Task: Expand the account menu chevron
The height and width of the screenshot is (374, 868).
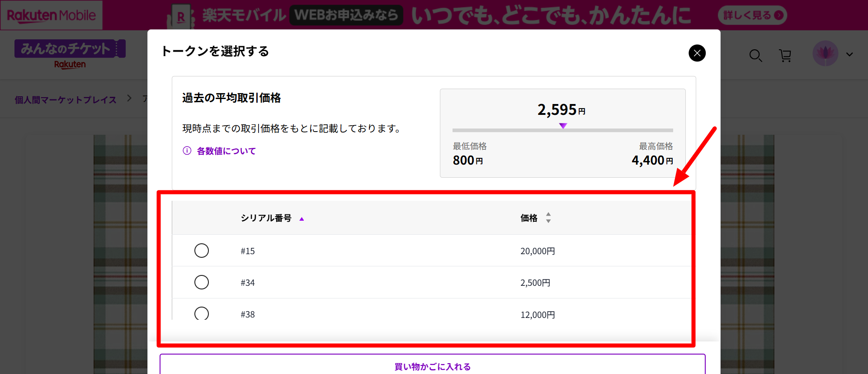Action: [x=849, y=55]
